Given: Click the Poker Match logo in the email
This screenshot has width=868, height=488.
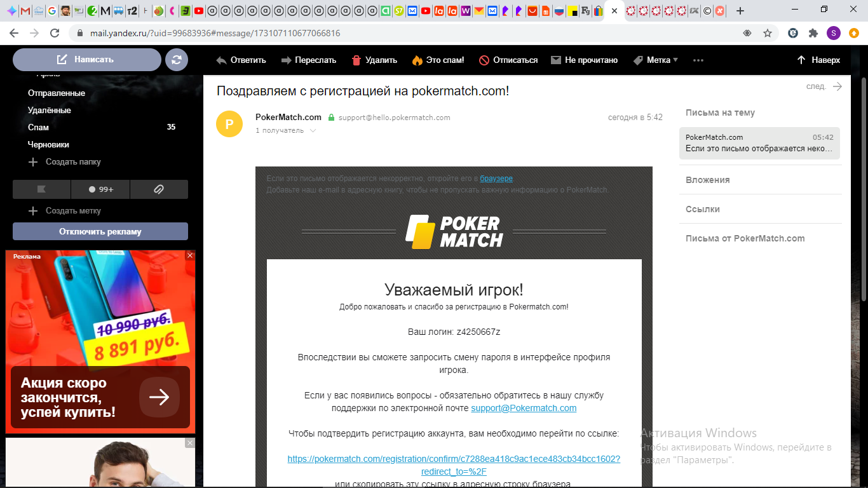Looking at the screenshot, I should click(454, 232).
